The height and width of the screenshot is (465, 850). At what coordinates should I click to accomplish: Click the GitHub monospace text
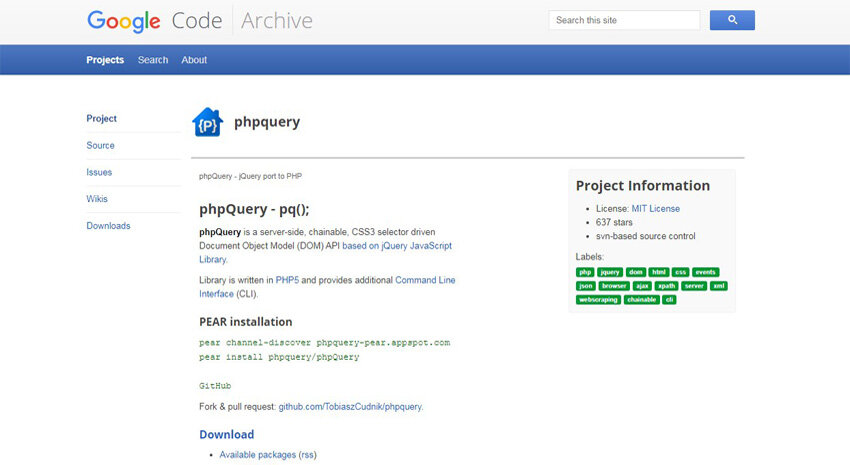215,386
